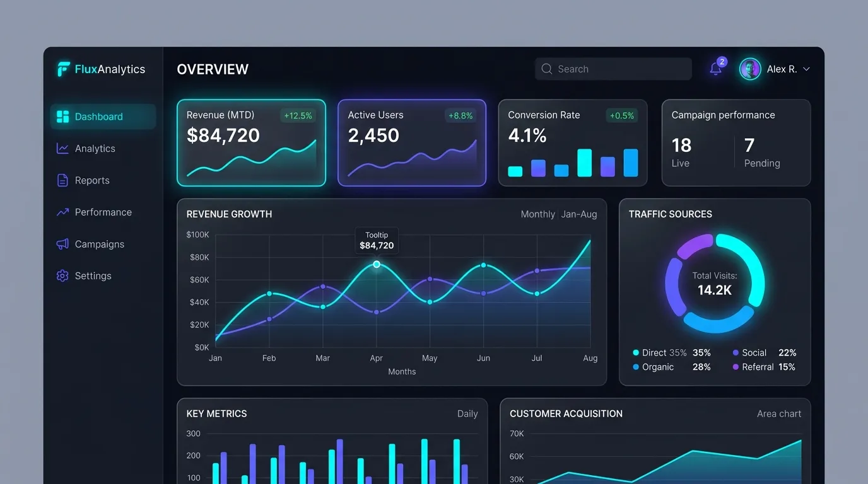This screenshot has width=868, height=484.
Task: Click the 4.1% Conversion Rate value
Action: [x=527, y=135]
